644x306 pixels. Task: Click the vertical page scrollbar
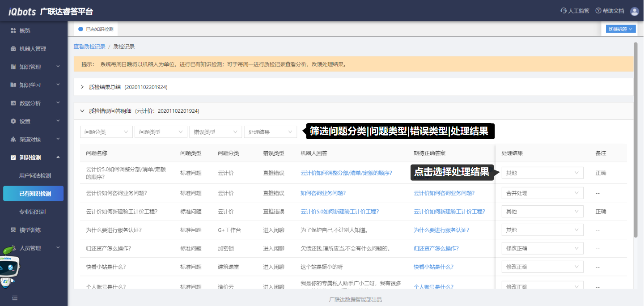[x=636, y=139]
